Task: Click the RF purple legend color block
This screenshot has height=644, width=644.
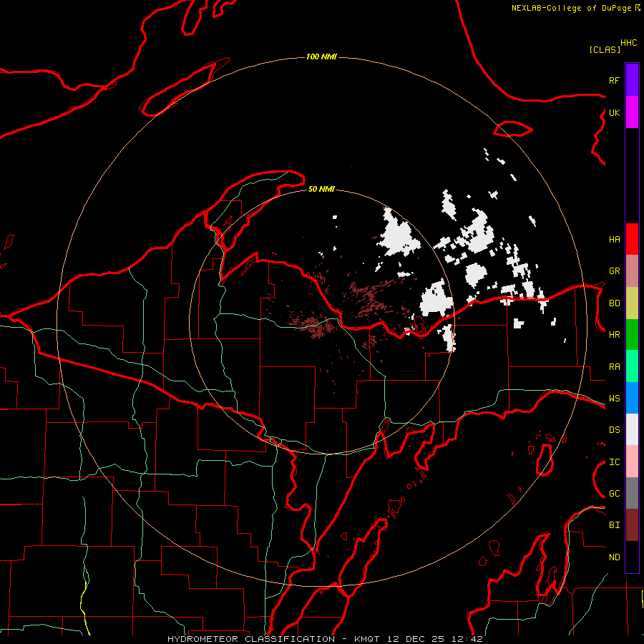Action: [x=632, y=80]
